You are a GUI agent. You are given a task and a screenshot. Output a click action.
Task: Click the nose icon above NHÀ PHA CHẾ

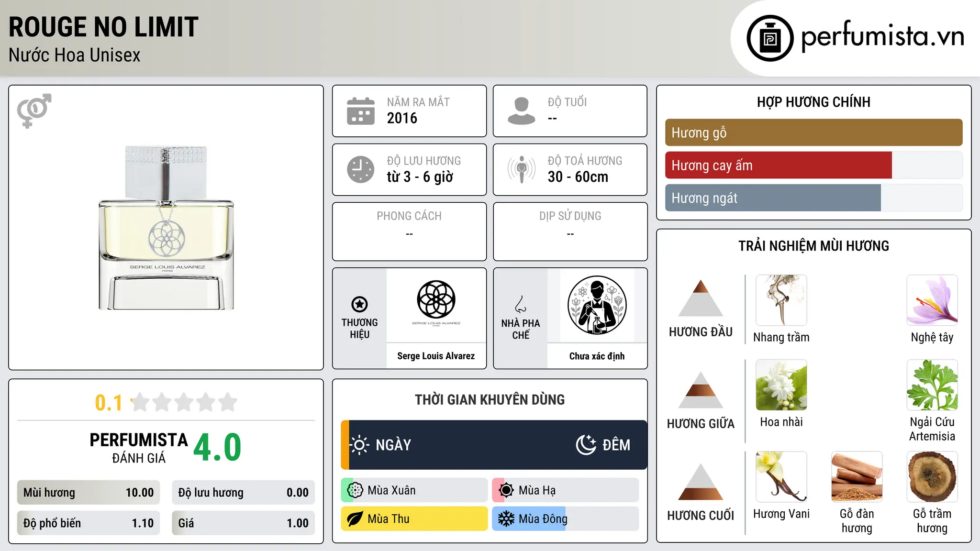tap(521, 304)
